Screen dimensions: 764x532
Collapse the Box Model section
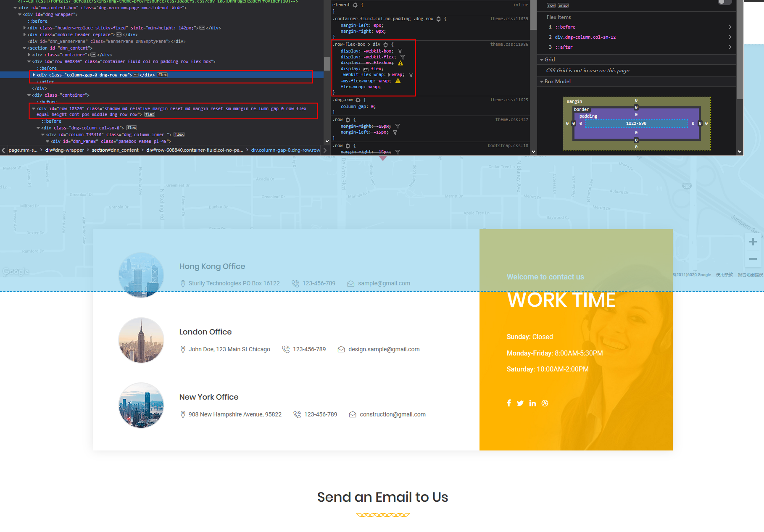click(x=542, y=82)
